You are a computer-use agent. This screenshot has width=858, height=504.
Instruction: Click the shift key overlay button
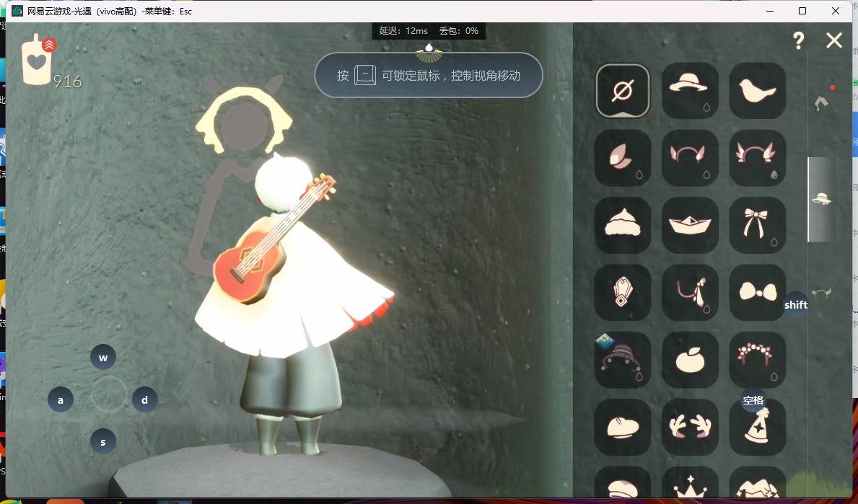click(796, 305)
